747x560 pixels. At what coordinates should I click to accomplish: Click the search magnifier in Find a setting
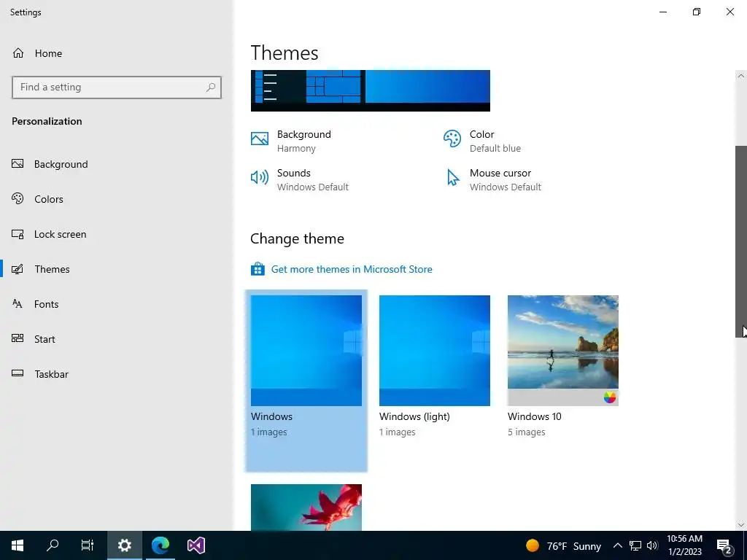pos(211,87)
